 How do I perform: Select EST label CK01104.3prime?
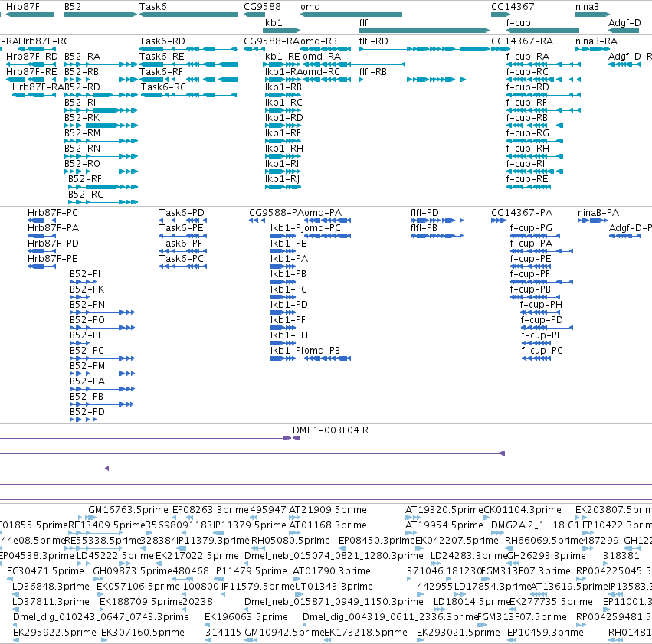(x=523, y=510)
